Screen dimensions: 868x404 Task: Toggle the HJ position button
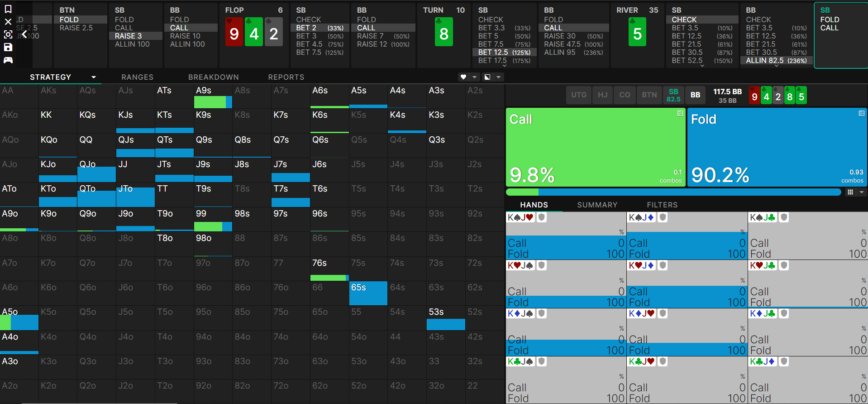coord(603,95)
